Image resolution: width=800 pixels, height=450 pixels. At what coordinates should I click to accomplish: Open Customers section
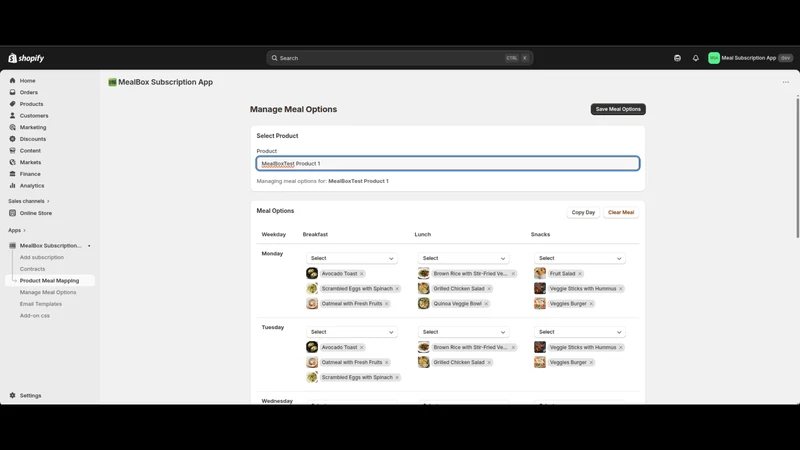tap(34, 116)
